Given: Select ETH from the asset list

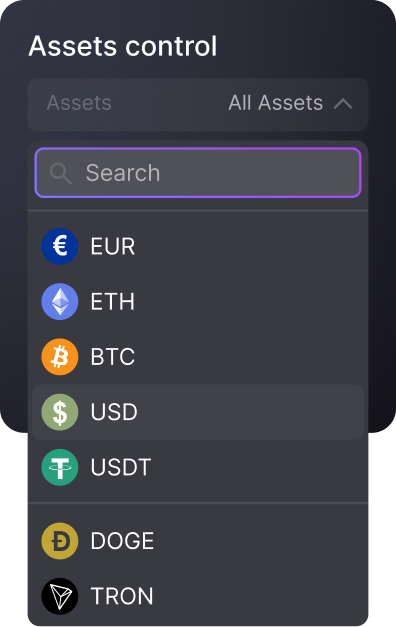Looking at the screenshot, I should [198, 301].
